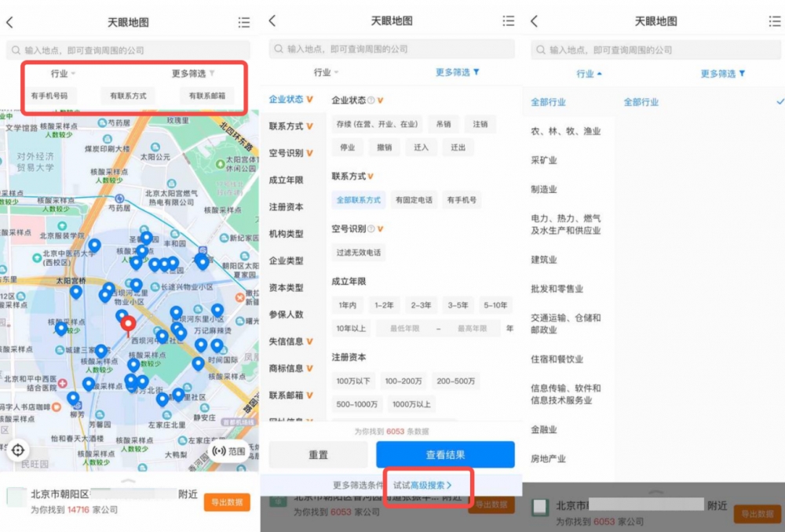Focus left panel search field 输入地点
The width and height of the screenshot is (785, 532).
tap(128, 50)
